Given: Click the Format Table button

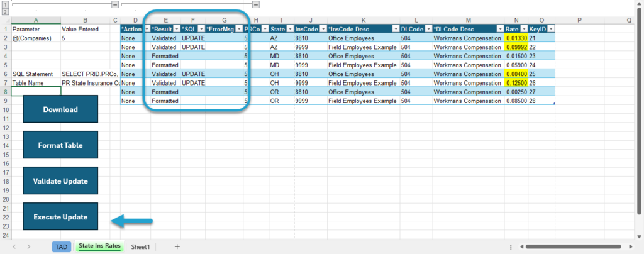Looking at the screenshot, I should pos(60,145).
